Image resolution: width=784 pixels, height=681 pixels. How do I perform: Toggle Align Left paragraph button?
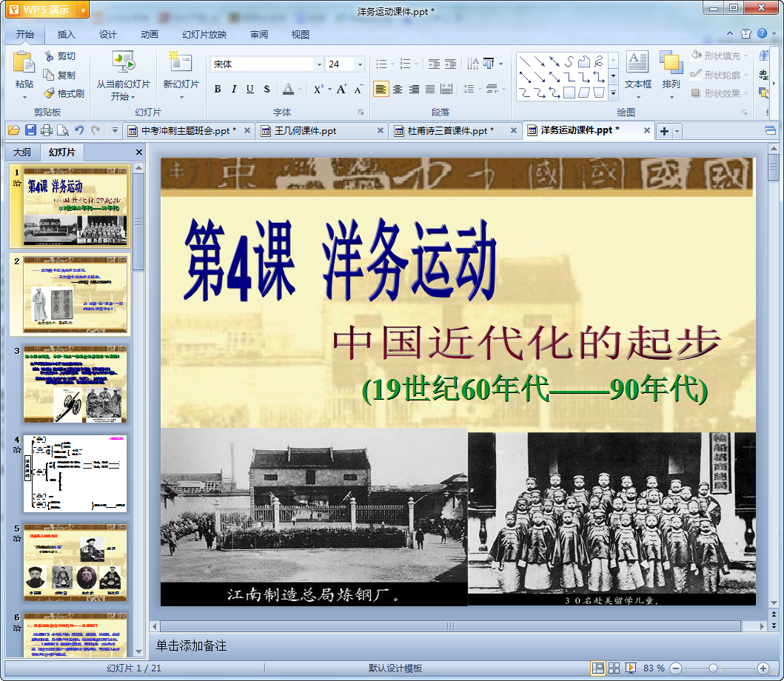coord(381,89)
